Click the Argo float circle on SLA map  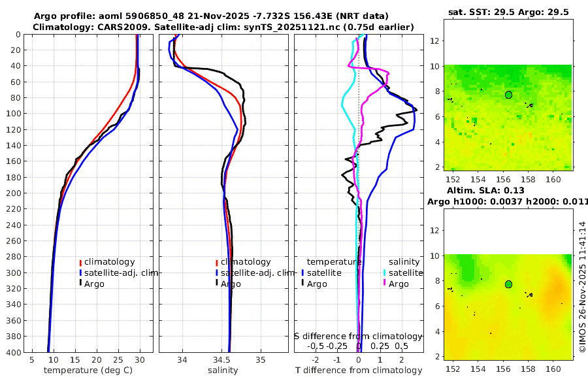508,284
